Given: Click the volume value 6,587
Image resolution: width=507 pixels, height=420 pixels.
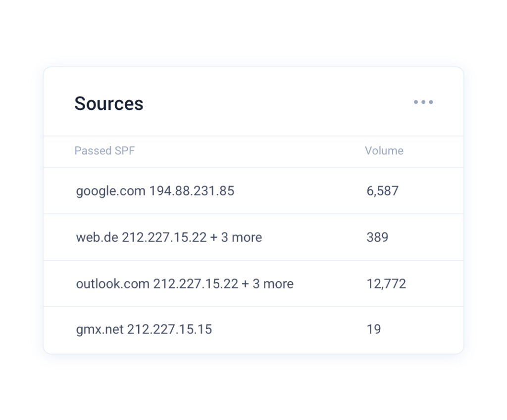Looking at the screenshot, I should click(382, 191).
